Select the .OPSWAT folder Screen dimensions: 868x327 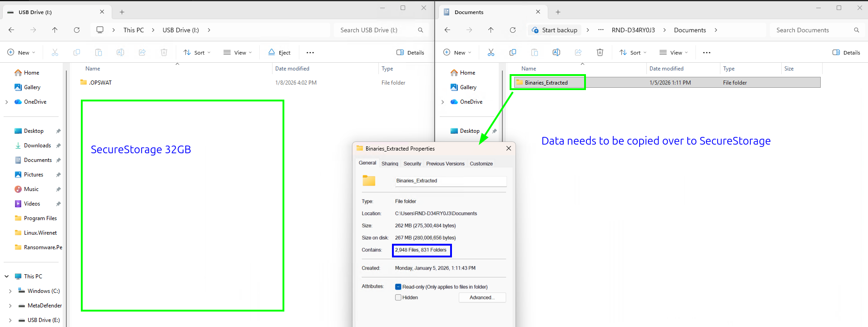[100, 83]
